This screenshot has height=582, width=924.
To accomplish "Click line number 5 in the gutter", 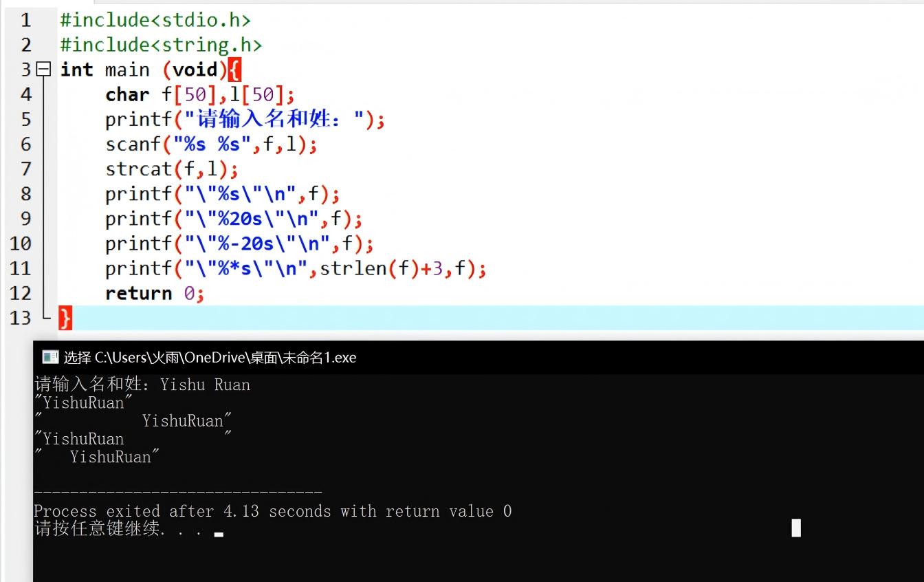I will [x=25, y=119].
